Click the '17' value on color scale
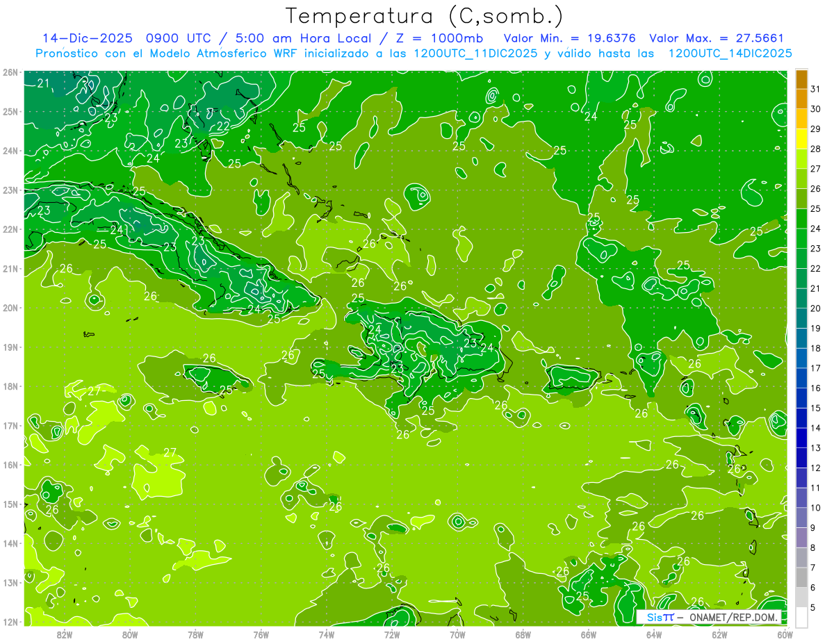The height and width of the screenshot is (644, 834). click(x=815, y=368)
